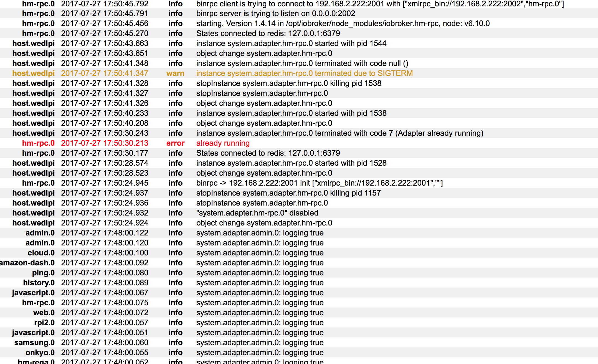
Task: Select timestamp 2017-07-27 17:50:30.213
Action: (x=105, y=143)
